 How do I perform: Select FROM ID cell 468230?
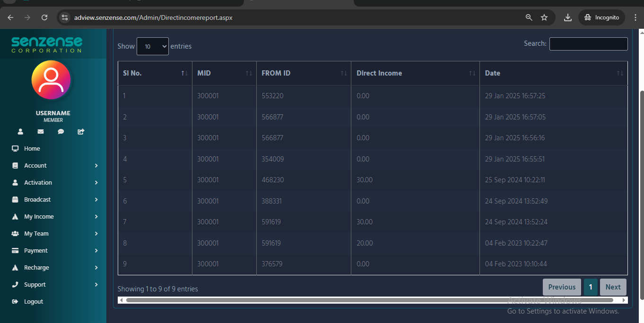pyautogui.click(x=273, y=180)
